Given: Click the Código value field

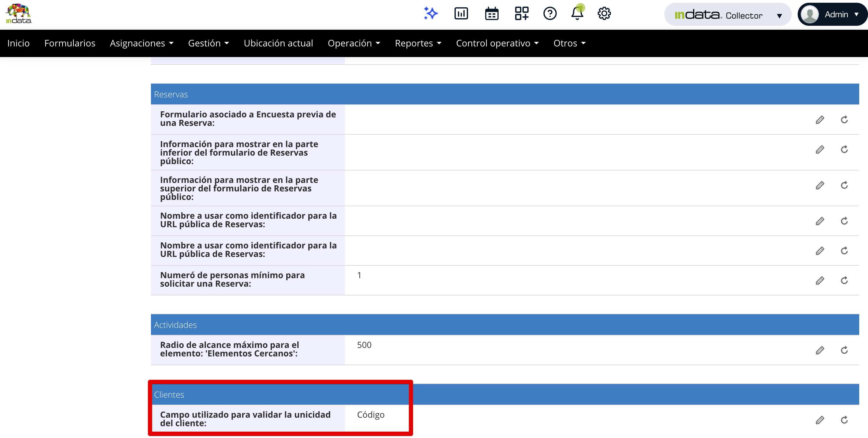Looking at the screenshot, I should coord(371,415).
